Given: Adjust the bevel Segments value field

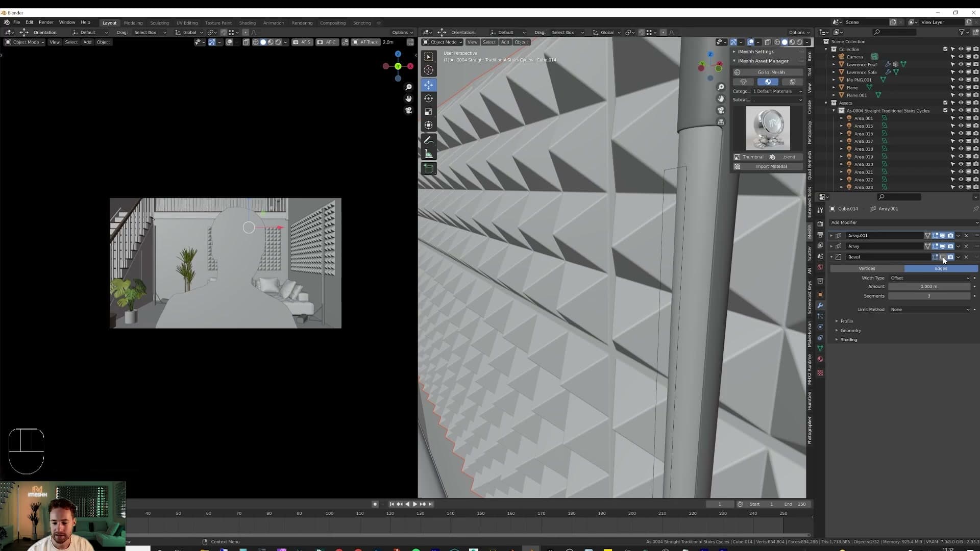Looking at the screenshot, I should (929, 296).
